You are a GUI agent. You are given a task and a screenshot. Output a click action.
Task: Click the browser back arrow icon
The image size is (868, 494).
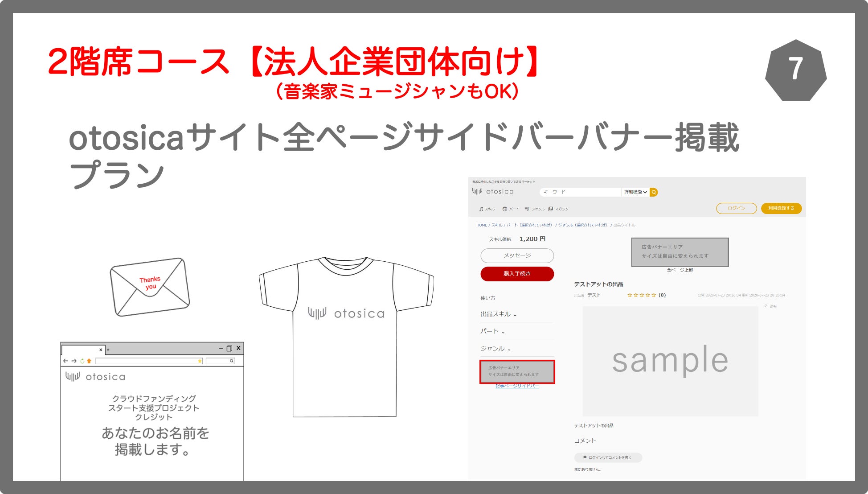click(66, 361)
